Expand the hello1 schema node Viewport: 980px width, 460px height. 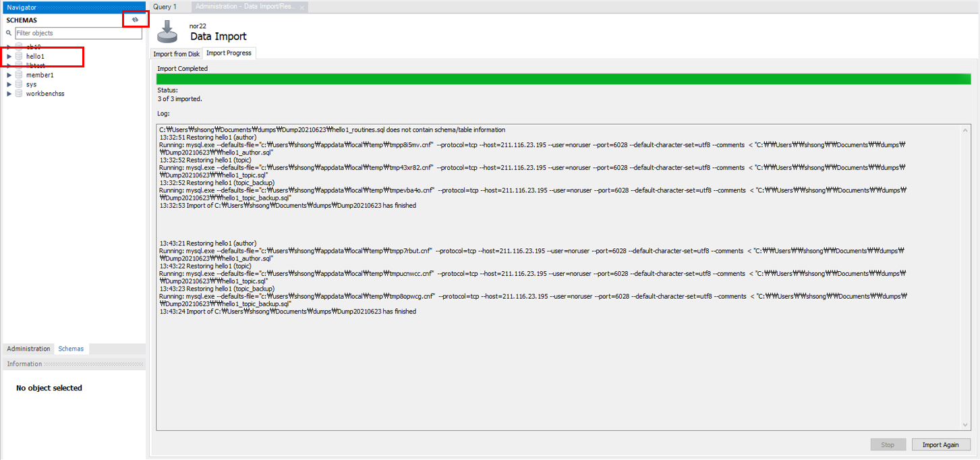(x=9, y=56)
